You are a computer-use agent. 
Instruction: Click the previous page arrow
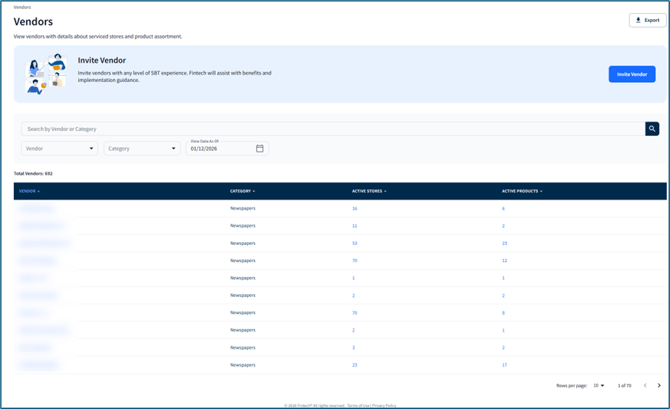click(645, 385)
